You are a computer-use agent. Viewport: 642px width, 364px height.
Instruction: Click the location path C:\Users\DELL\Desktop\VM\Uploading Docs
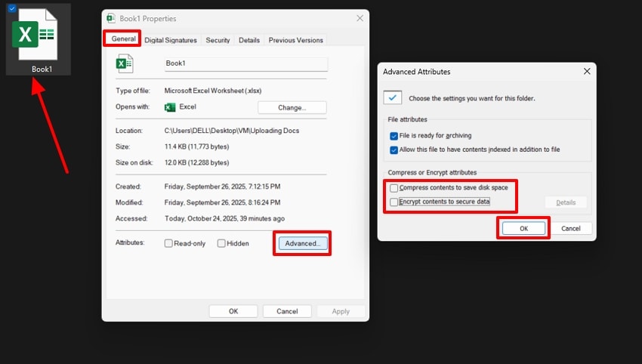[x=232, y=131]
